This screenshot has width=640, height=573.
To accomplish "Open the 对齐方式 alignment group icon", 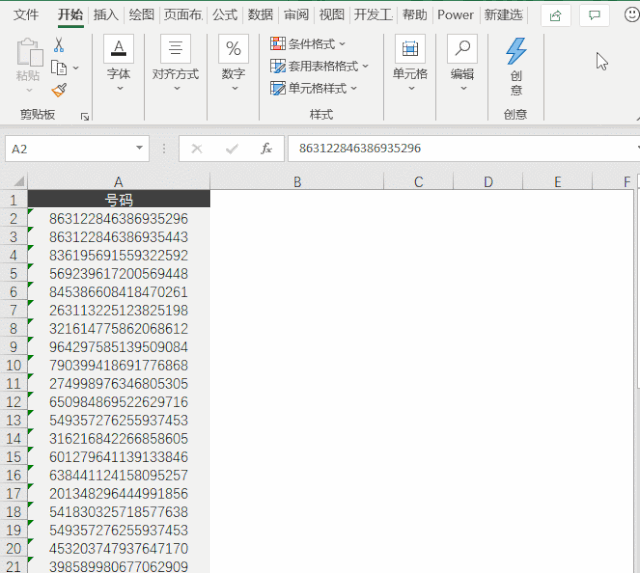I will tap(176, 49).
